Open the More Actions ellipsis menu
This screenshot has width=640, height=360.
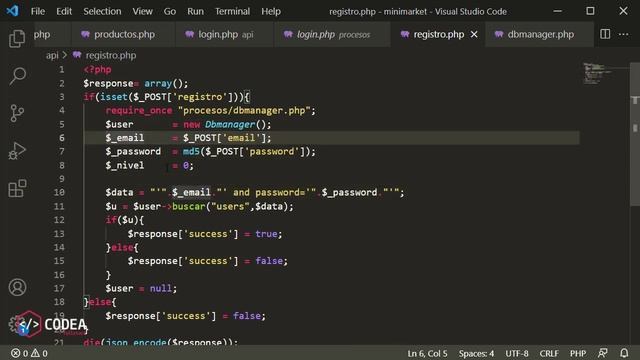(624, 34)
